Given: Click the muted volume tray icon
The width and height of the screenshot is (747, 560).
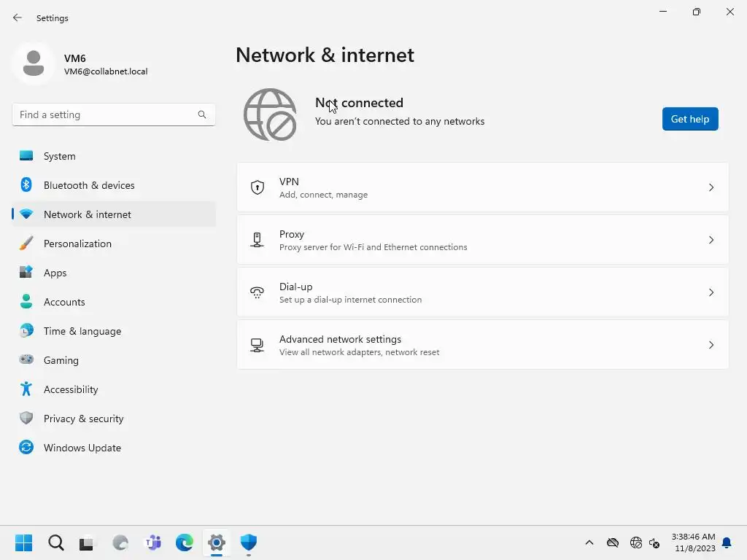Looking at the screenshot, I should coord(654,542).
